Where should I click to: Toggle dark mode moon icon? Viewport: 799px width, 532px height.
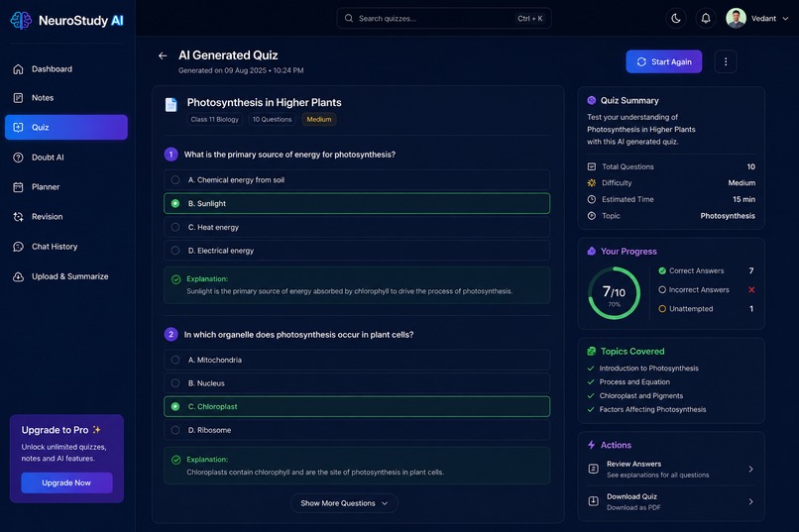click(676, 18)
